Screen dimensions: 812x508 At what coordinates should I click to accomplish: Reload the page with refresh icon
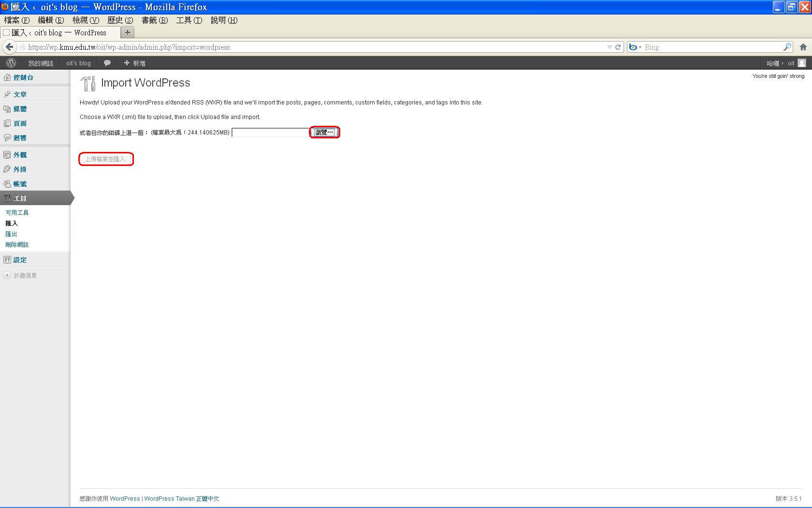pos(618,47)
